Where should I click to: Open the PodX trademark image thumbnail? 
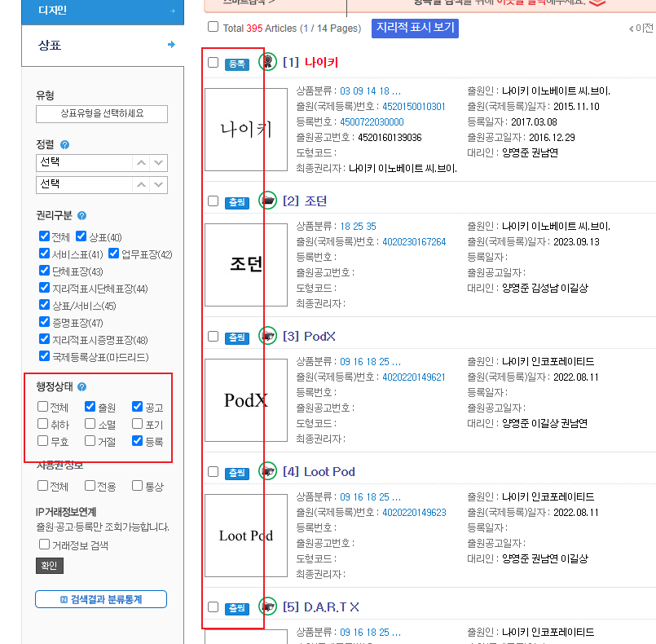(246, 400)
